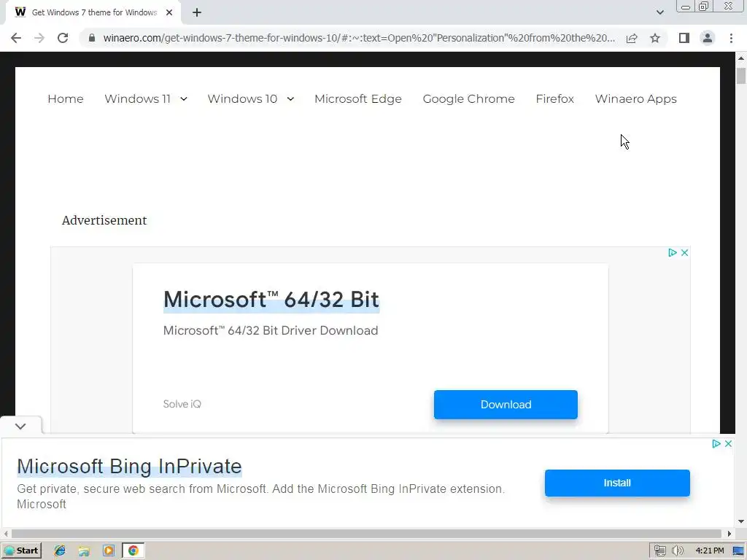Collapse the bottom ad banner chevron
Image resolution: width=747 pixels, height=560 pixels.
click(20, 426)
